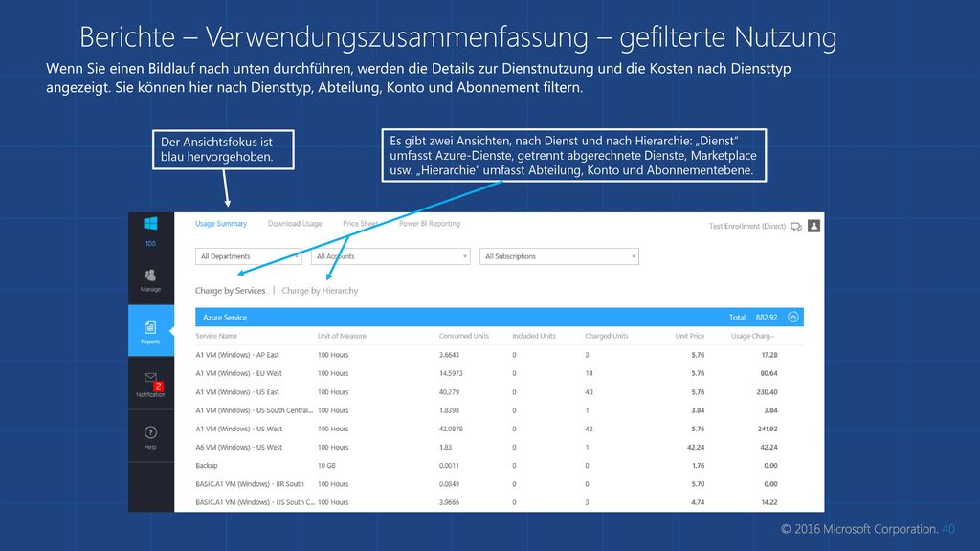
Task: Click the 4.74 unit price value
Action: coord(698,502)
